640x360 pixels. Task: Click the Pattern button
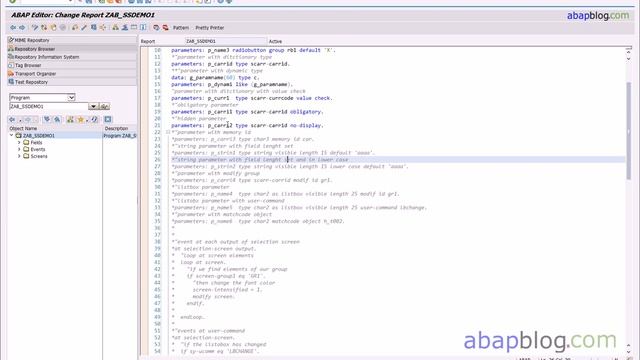[181, 28]
